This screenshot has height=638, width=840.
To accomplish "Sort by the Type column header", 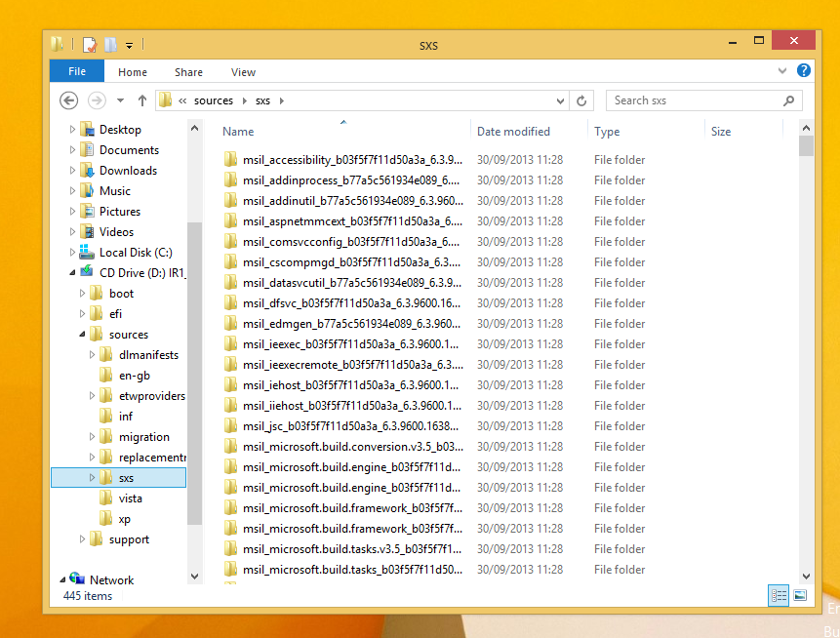I will pyautogui.click(x=607, y=132).
